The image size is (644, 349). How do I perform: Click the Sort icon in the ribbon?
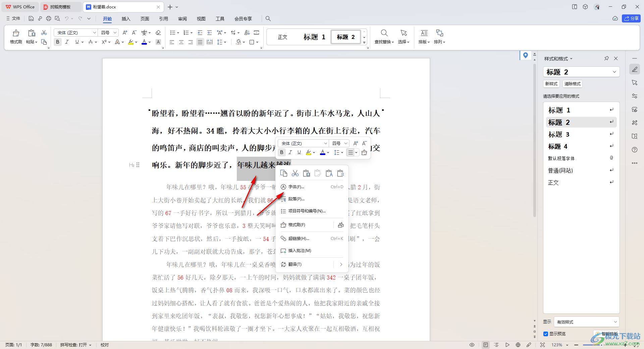click(247, 33)
